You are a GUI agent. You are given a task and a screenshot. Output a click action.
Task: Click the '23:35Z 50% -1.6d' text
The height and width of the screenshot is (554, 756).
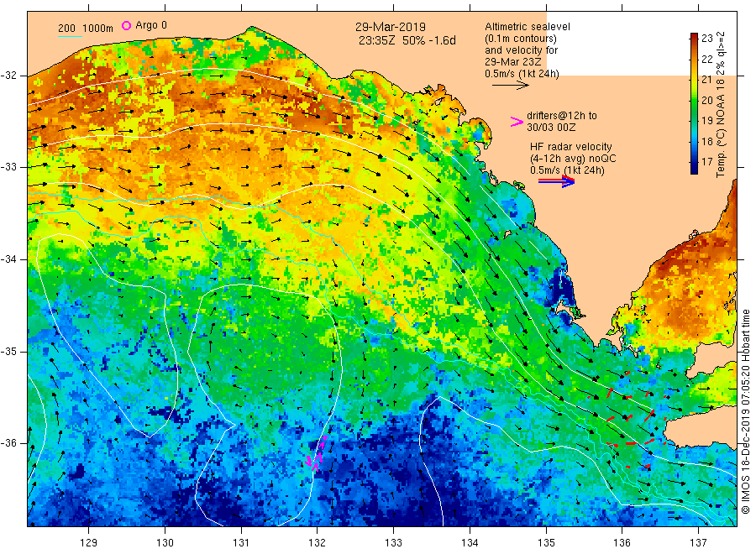[407, 40]
